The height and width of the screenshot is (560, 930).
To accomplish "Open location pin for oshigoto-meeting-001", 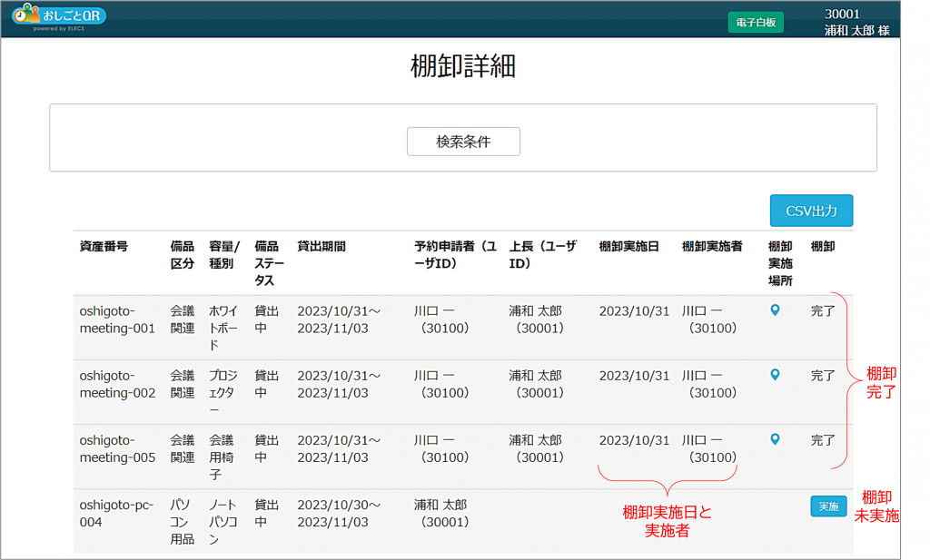I will pos(775,309).
